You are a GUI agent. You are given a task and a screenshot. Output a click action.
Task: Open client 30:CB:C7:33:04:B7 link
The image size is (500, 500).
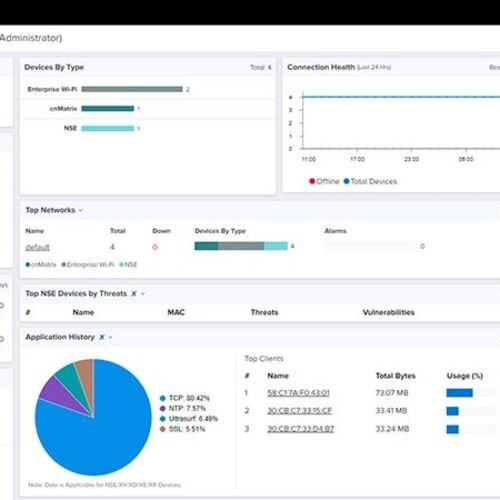click(300, 429)
